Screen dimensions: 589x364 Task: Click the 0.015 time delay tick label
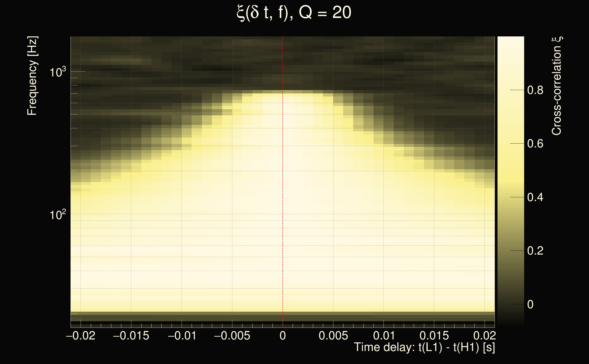click(434, 336)
